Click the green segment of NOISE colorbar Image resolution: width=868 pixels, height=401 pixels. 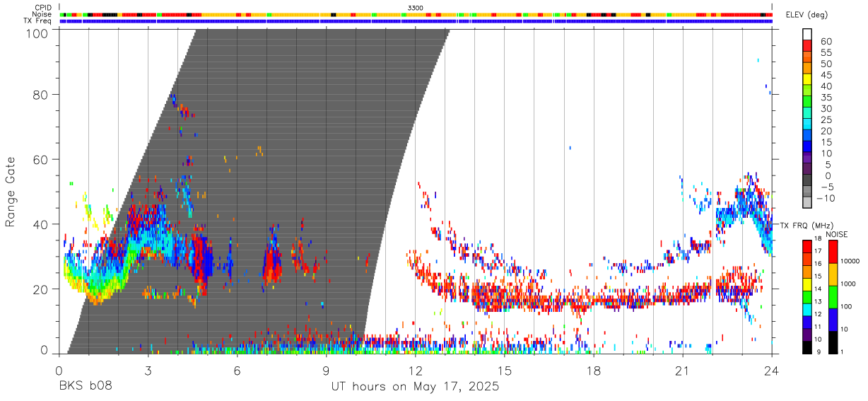point(834,296)
